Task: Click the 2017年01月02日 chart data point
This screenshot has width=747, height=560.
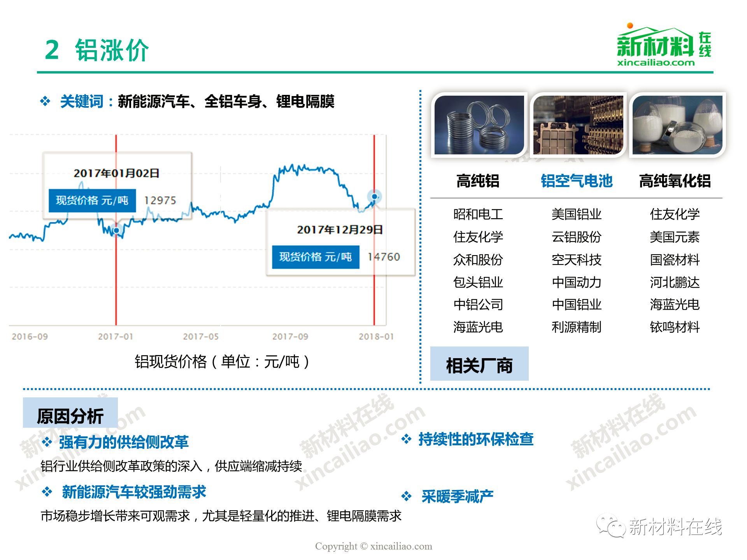Action: point(116,231)
